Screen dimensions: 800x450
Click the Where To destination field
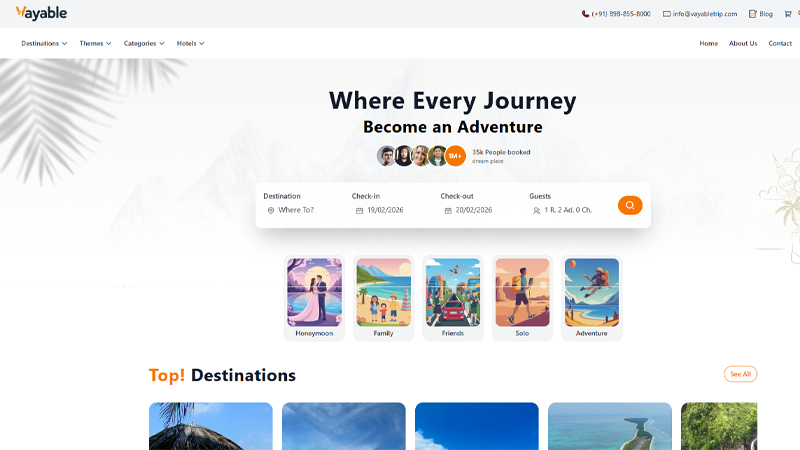tap(296, 210)
